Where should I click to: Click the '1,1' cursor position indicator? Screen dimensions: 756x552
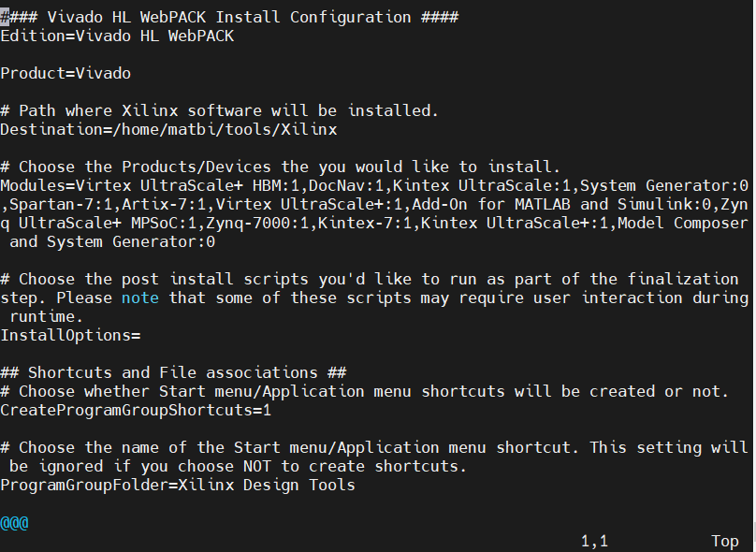[x=594, y=541]
